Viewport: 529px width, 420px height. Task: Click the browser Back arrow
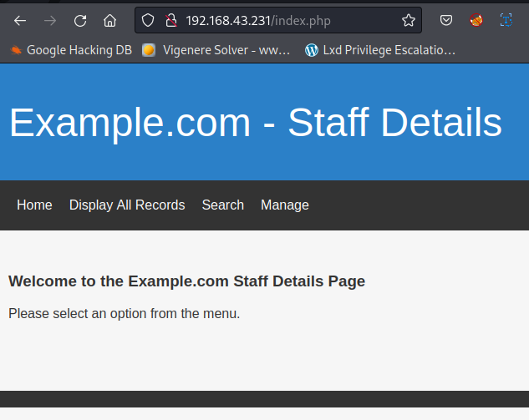coord(20,21)
